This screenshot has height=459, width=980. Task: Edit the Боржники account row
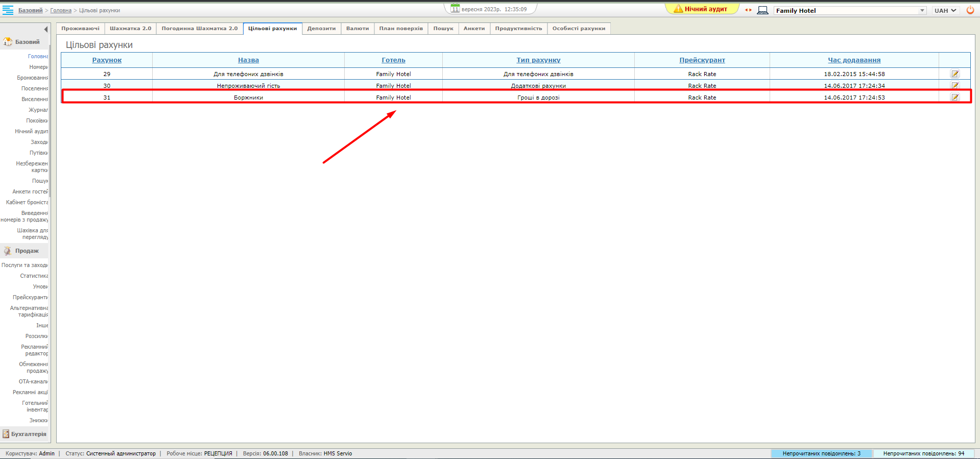point(954,98)
